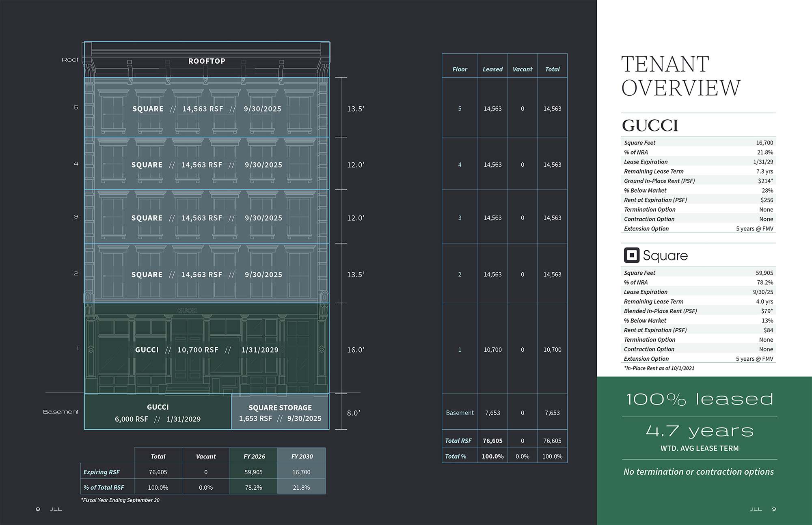Click the Fiscal Year Ending September 30 footnote

[x=121, y=500]
